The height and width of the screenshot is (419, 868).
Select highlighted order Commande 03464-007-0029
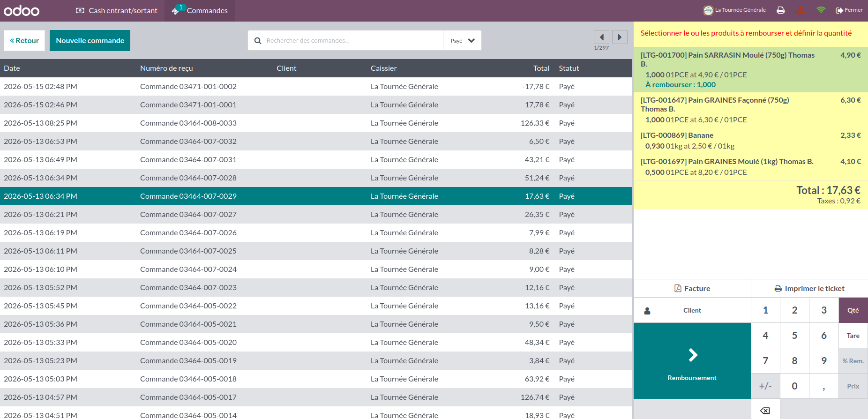[x=316, y=196]
